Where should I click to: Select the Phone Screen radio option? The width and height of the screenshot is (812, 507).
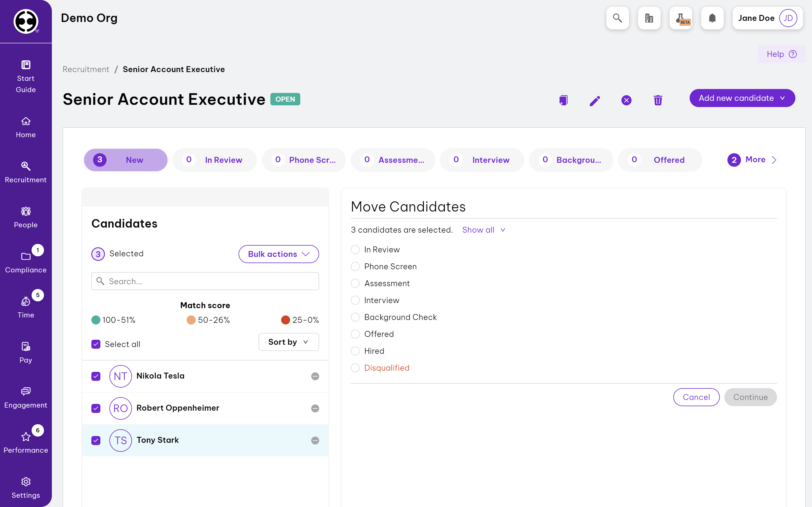tap(355, 266)
